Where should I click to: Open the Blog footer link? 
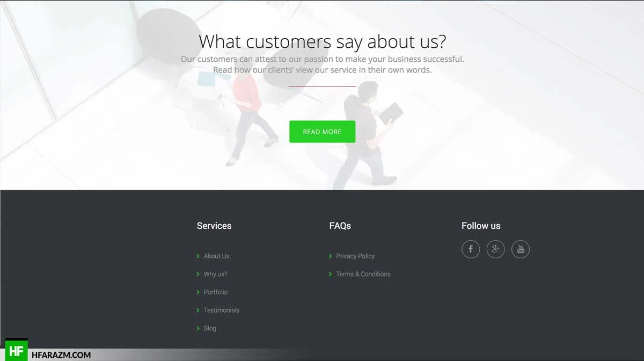click(x=210, y=328)
